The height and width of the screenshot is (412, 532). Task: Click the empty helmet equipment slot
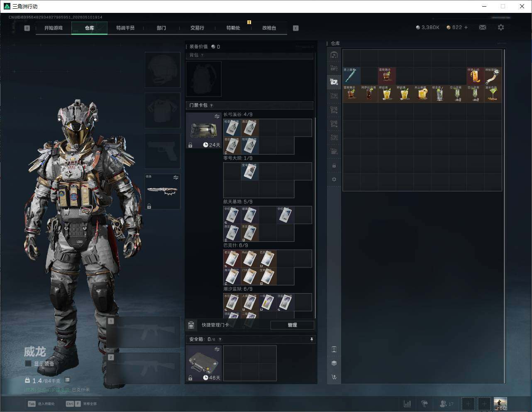[x=162, y=69]
